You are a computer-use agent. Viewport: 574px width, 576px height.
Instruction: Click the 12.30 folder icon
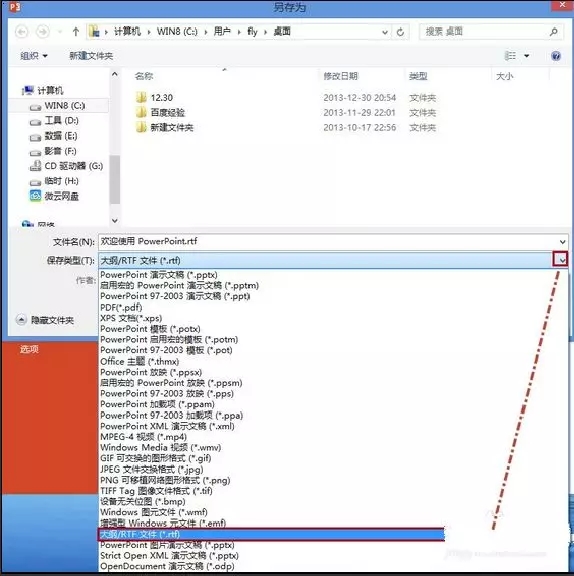(141, 97)
